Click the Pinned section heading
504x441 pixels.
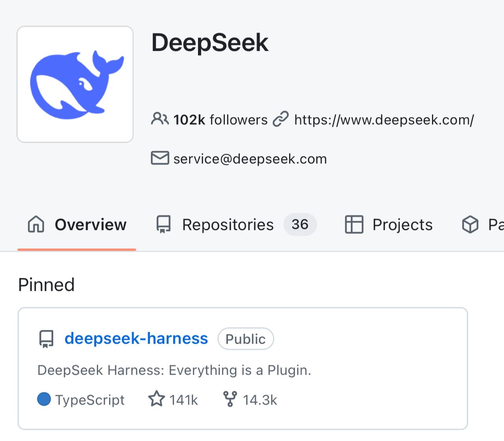[x=46, y=285]
